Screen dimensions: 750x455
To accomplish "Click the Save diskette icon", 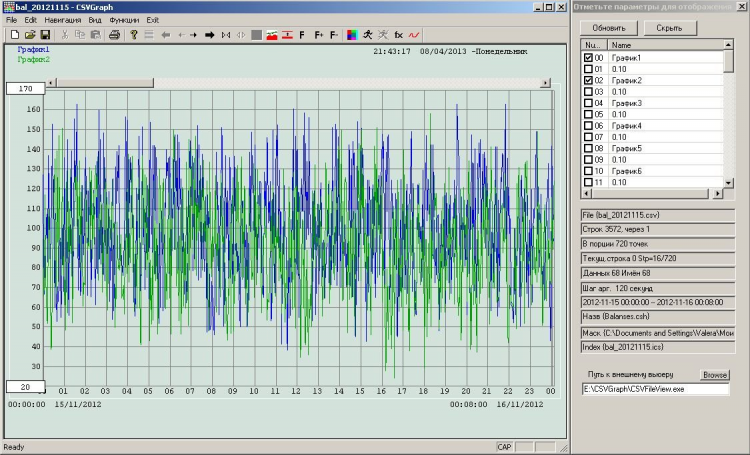I will coord(45,35).
